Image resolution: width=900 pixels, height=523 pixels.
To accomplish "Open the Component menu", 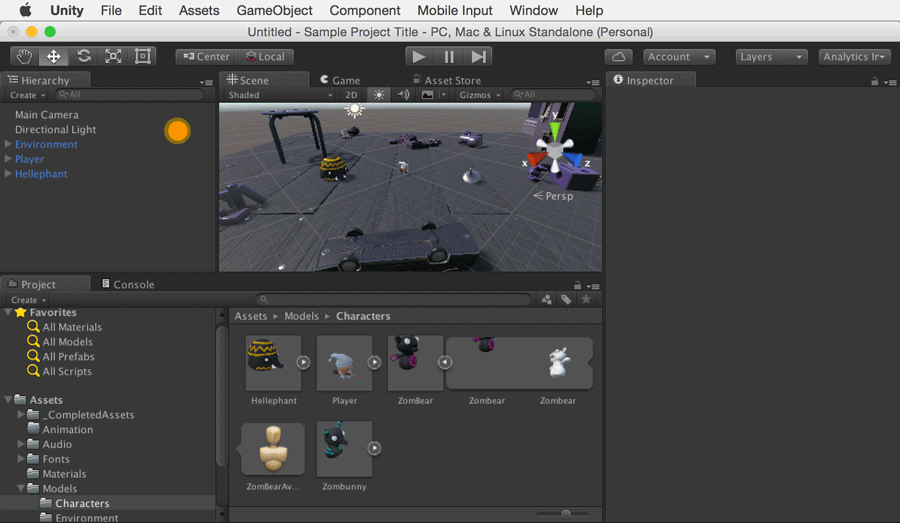I will [364, 10].
